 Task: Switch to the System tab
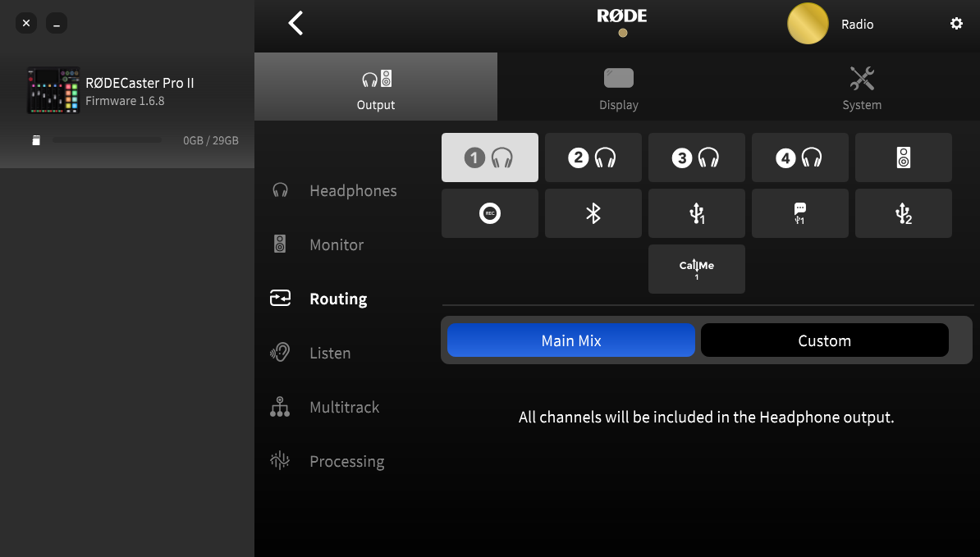(x=861, y=87)
